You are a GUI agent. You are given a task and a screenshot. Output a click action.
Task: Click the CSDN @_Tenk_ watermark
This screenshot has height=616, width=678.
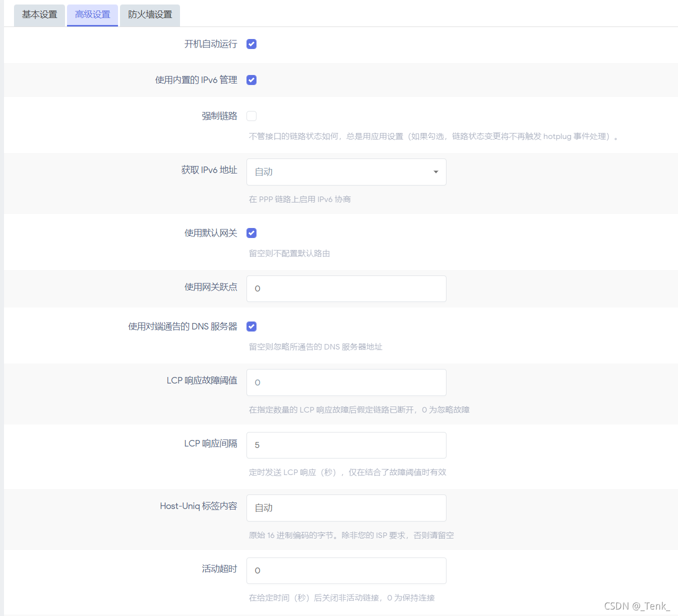coord(636,606)
